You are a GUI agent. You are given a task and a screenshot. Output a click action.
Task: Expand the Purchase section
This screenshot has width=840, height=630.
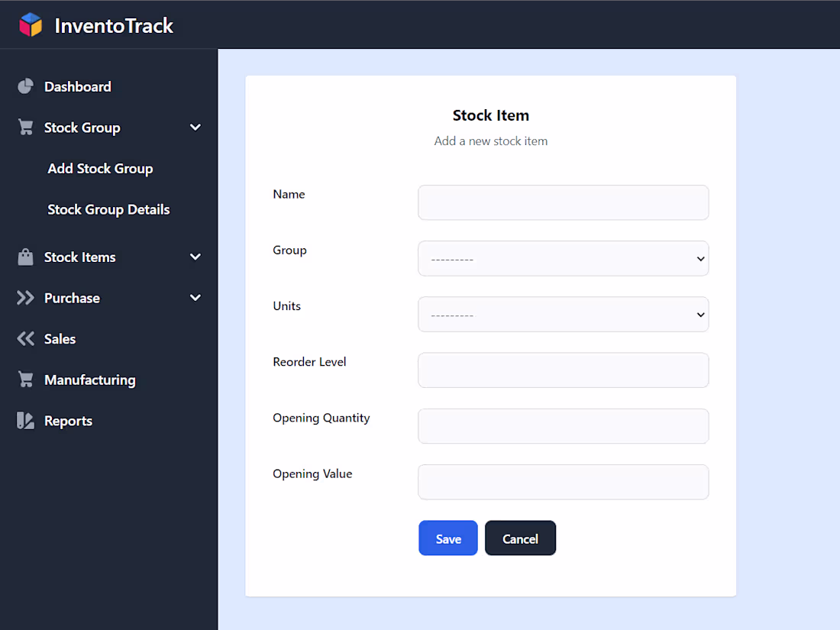(x=195, y=298)
